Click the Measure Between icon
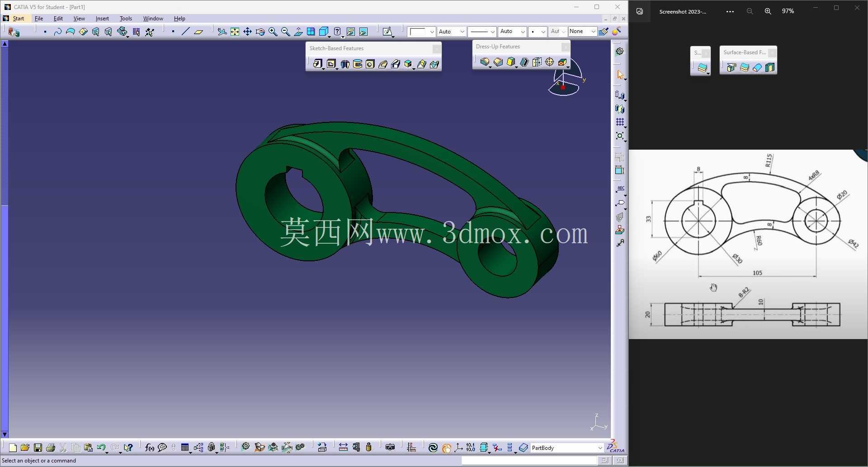The height and width of the screenshot is (467, 868). coord(343,448)
